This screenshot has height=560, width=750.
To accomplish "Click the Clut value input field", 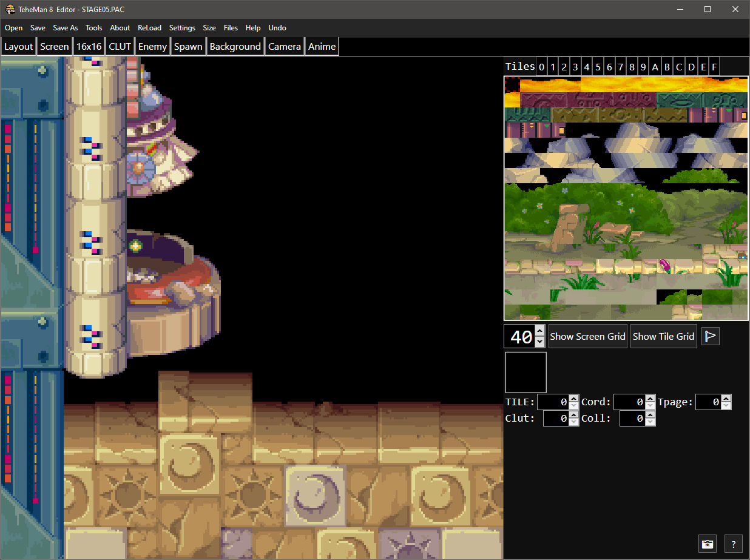I will click(555, 418).
